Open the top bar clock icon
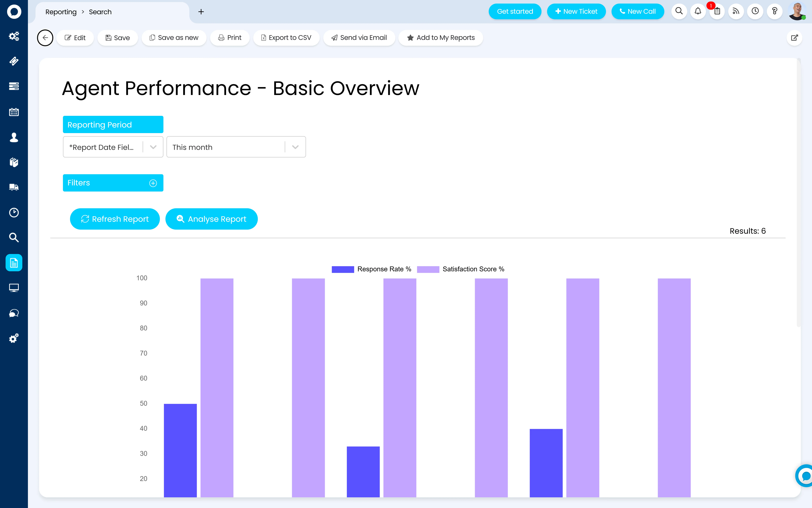The height and width of the screenshot is (508, 812). (755, 11)
